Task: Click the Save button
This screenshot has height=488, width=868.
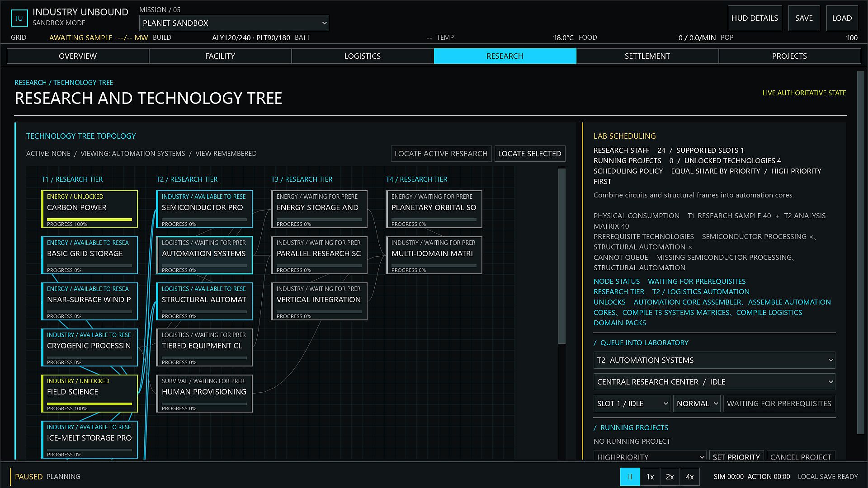Action: [x=804, y=19]
